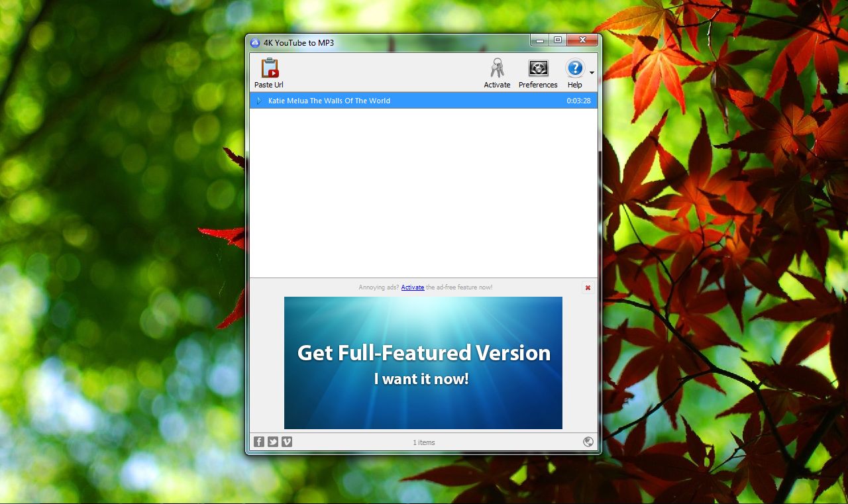Open the Facebook icon in the status bar
The image size is (848, 504).
click(x=259, y=442)
